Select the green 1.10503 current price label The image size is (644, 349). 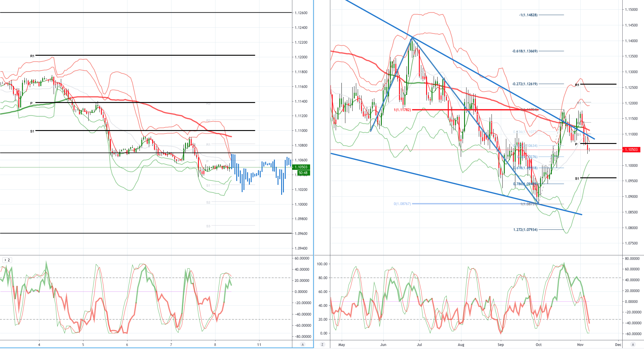[301, 167]
